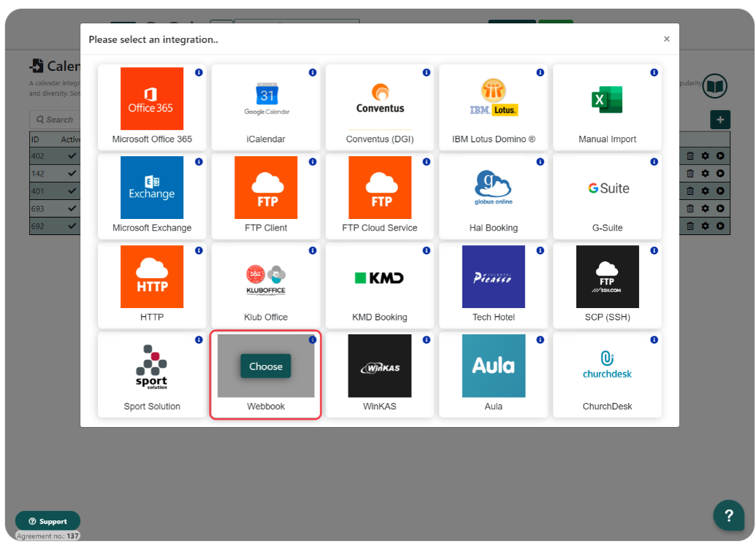Pick the Conventus (DGI) integration logo
The width and height of the screenshot is (756, 546).
tap(380, 99)
